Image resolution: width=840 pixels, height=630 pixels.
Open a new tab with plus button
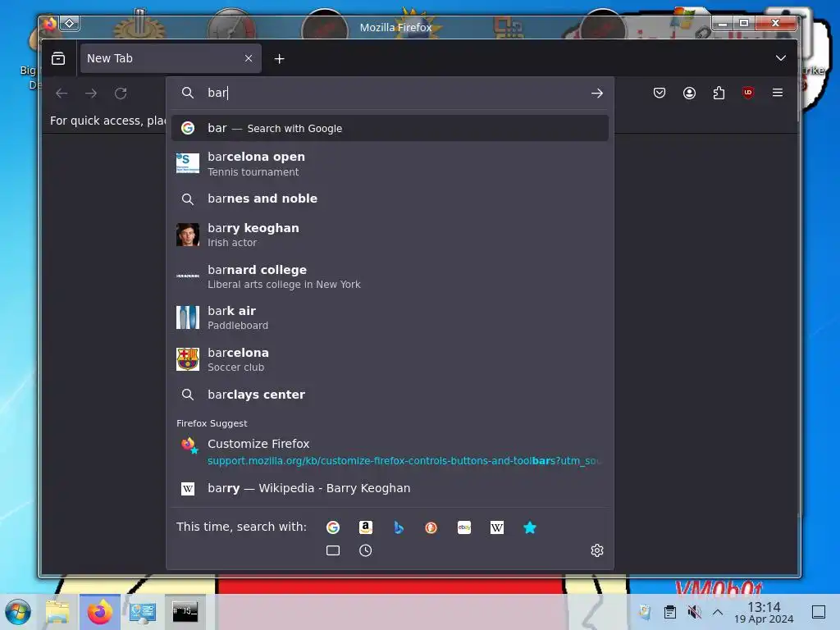279,59
